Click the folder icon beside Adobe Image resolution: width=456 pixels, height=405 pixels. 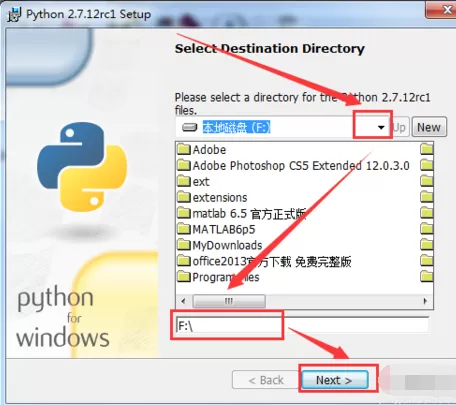tap(184, 149)
